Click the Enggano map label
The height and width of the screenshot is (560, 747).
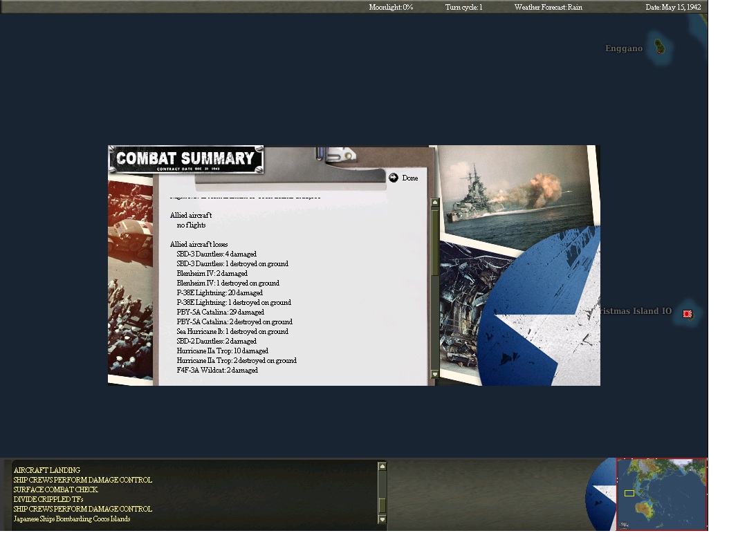click(x=624, y=48)
